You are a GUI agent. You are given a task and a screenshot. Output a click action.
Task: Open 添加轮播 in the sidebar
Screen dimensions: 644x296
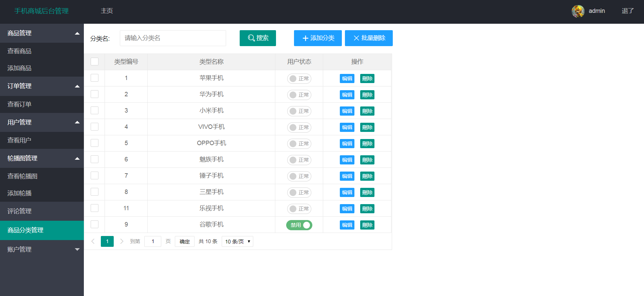(42, 193)
